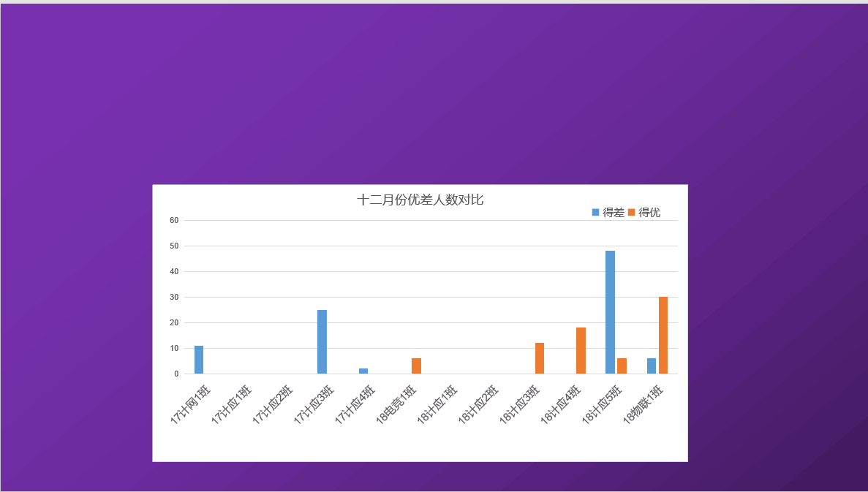Viewport: 868px width, 492px height.
Task: Select the orange bar for 18计应4班
Action: point(581,351)
